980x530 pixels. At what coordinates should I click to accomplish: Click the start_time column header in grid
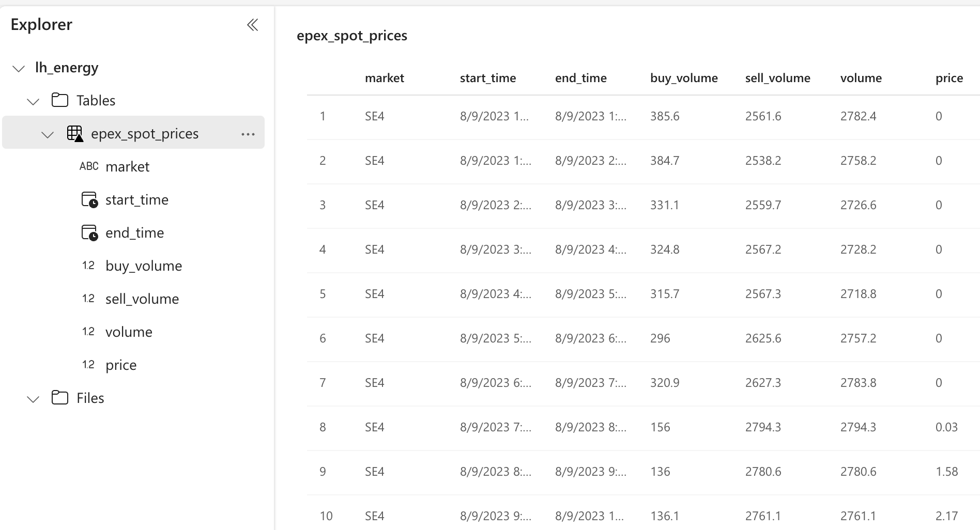[488, 78]
